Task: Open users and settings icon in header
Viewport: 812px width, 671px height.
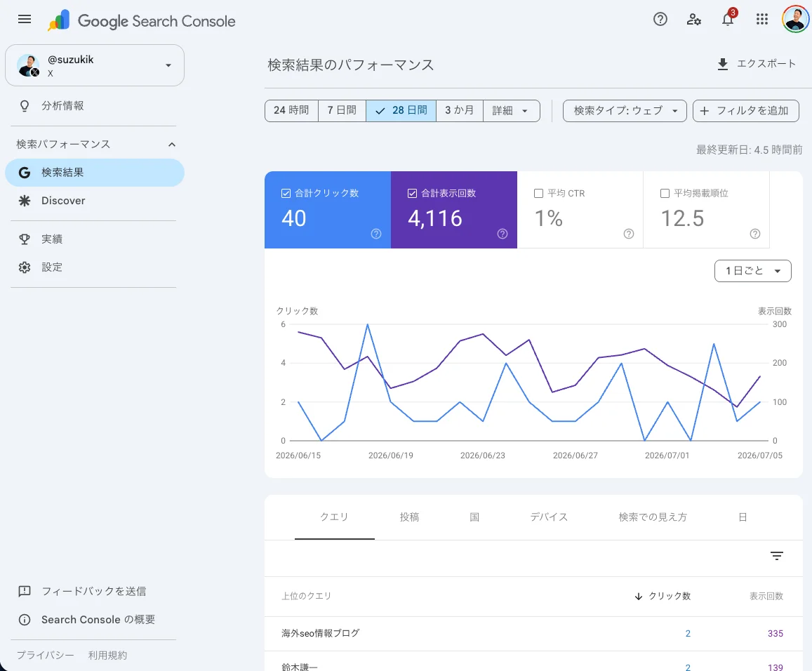Action: coord(693,20)
